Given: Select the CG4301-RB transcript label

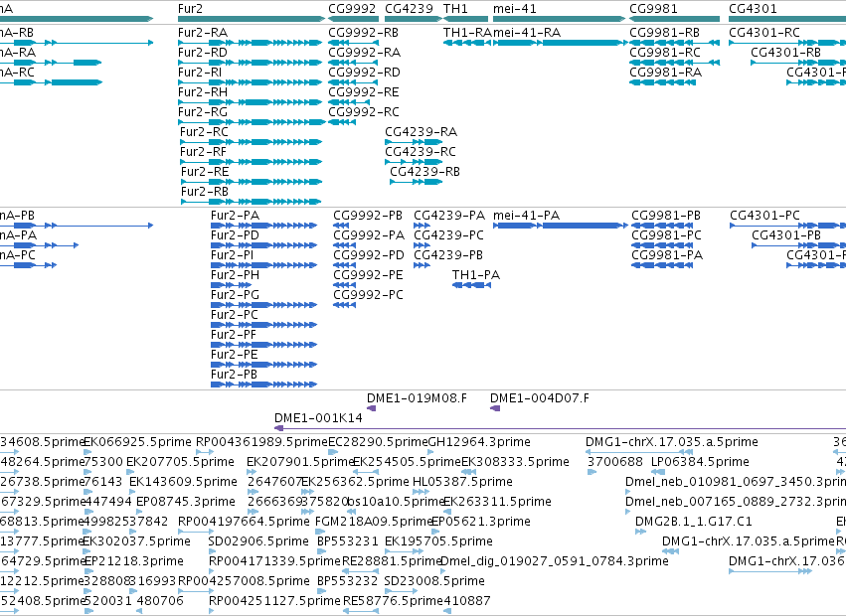Looking at the screenshot, I should [786, 53].
